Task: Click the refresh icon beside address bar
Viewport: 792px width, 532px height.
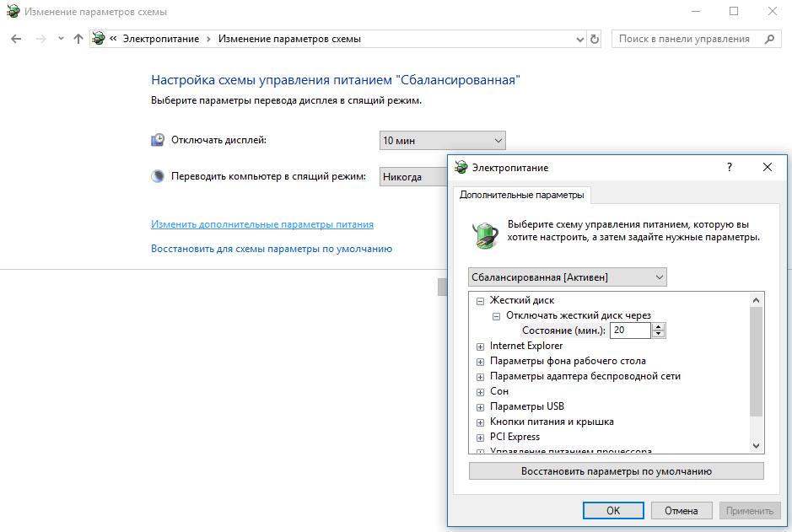Action: pos(595,39)
